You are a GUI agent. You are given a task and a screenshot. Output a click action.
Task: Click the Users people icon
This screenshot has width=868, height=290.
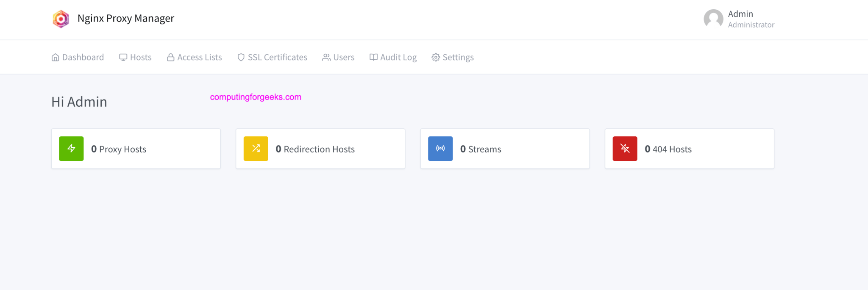326,57
